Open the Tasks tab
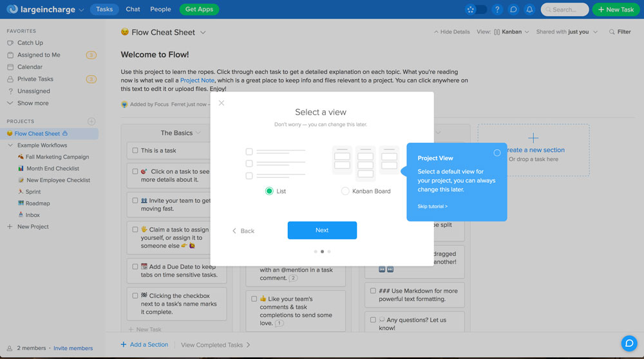This screenshot has height=359, width=644. pyautogui.click(x=104, y=9)
